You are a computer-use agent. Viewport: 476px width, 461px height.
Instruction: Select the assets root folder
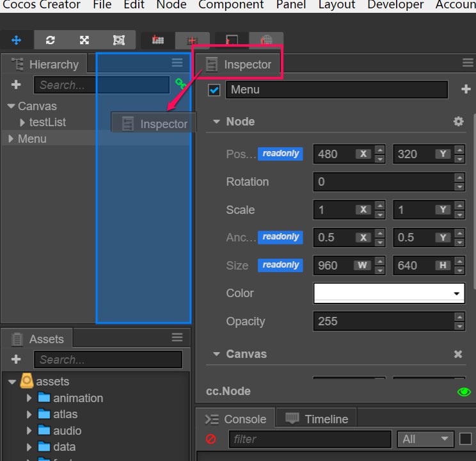coord(45,381)
